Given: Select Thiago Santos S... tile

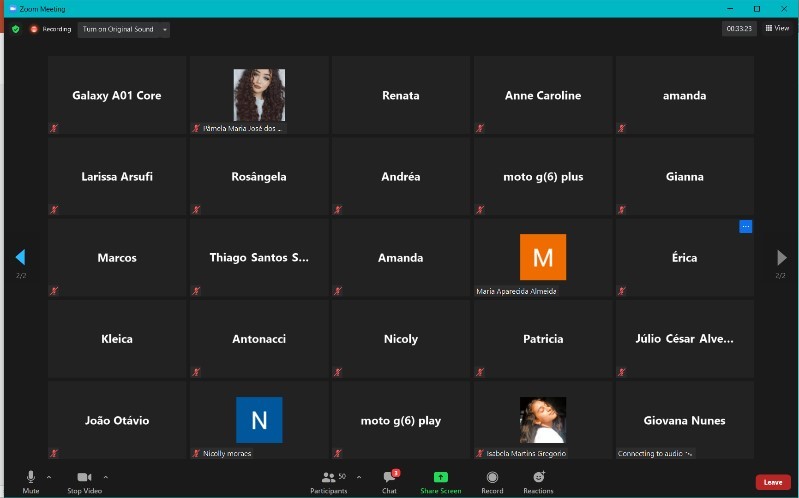Looking at the screenshot, I should click(x=259, y=257).
